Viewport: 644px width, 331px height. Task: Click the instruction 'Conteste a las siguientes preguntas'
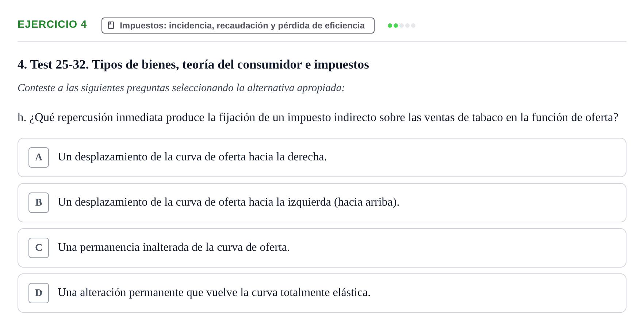coord(181,88)
